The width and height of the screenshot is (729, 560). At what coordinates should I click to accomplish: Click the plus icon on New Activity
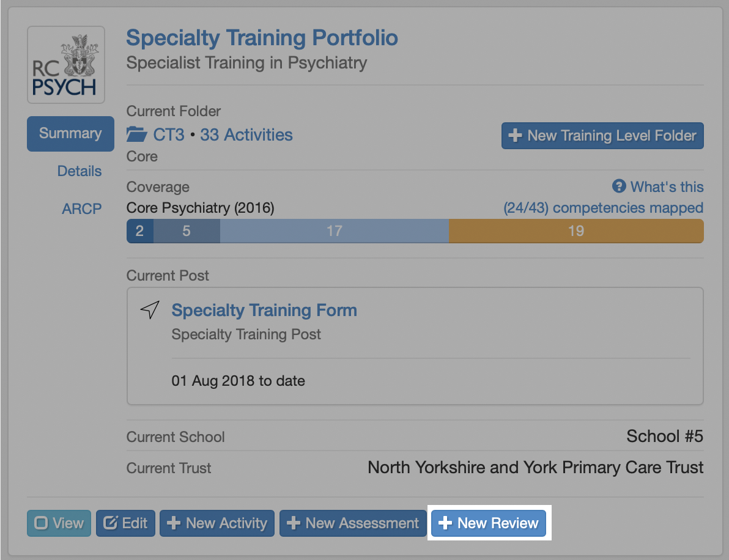(x=174, y=523)
